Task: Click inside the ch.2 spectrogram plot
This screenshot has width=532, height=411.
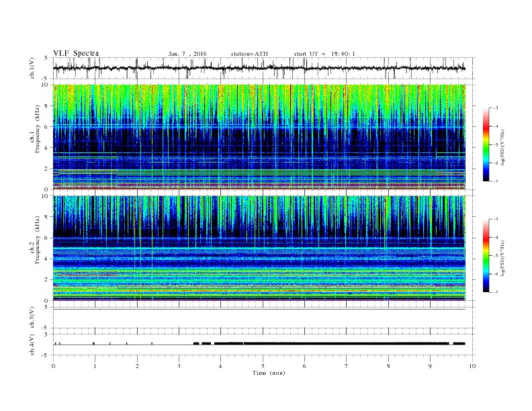Action: tap(259, 248)
